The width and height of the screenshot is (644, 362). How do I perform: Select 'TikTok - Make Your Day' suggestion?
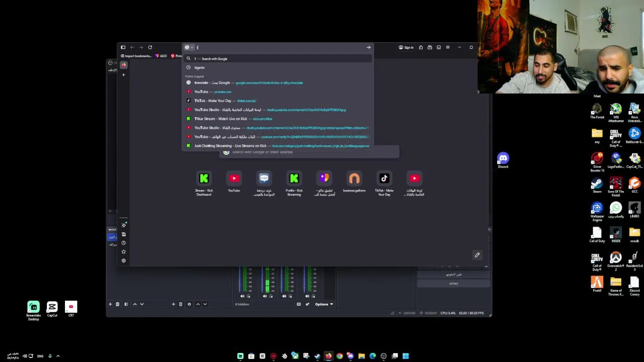point(278,101)
